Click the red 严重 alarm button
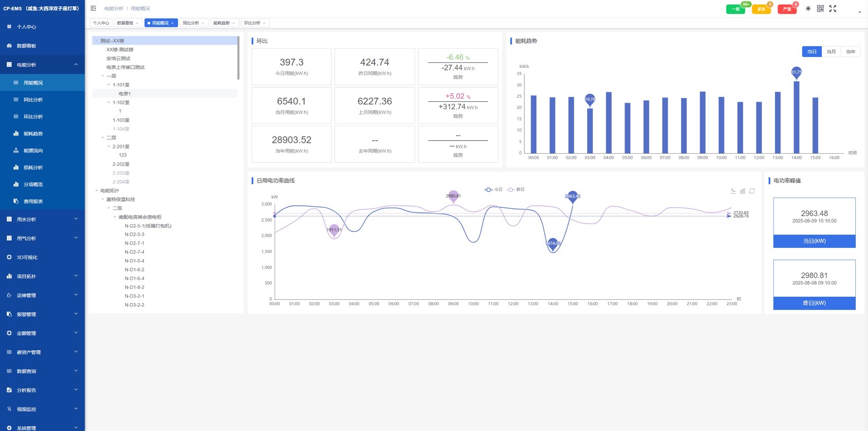868x431 pixels. tap(787, 9)
